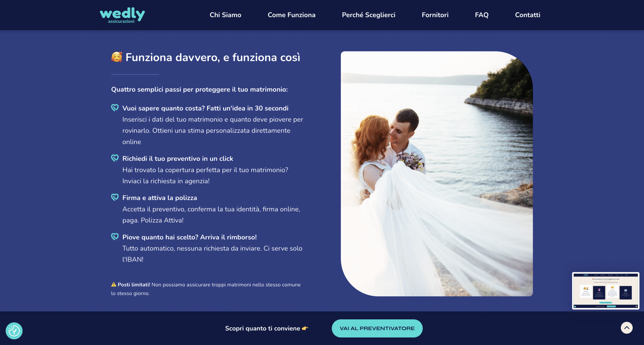This screenshot has height=345, width=644.
Task: Open the Chi Siamo menu item
Action: 225,15
